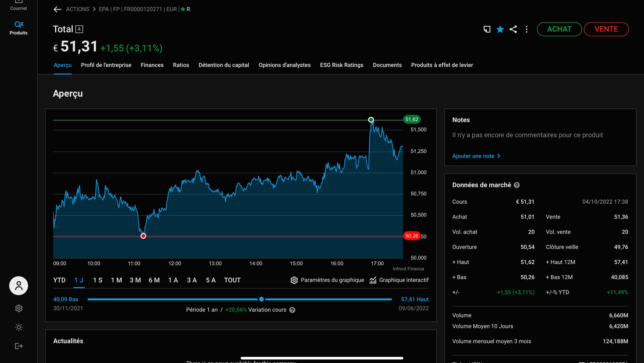The width and height of the screenshot is (644, 363).
Task: Select the 3 M chart period
Action: tap(135, 280)
